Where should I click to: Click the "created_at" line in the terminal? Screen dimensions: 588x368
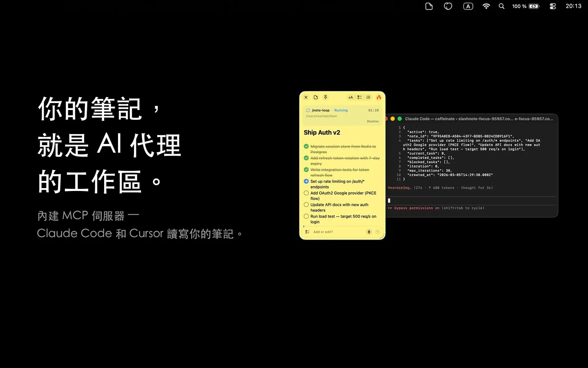(x=450, y=175)
